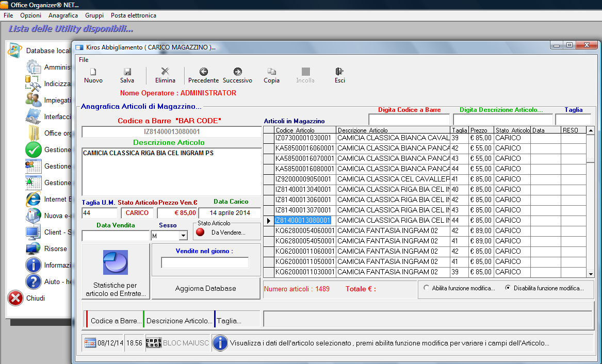The height and width of the screenshot is (364, 602).
Task: Go to Successivo record arrow
Action: 238,71
